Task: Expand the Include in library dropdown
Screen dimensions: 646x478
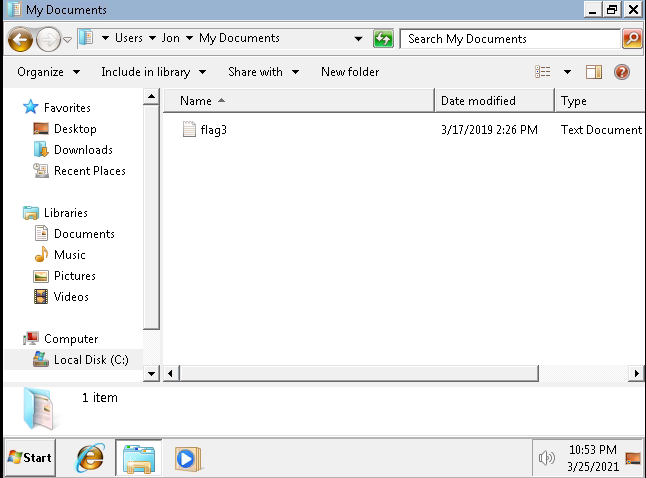Action: pyautogui.click(x=153, y=72)
